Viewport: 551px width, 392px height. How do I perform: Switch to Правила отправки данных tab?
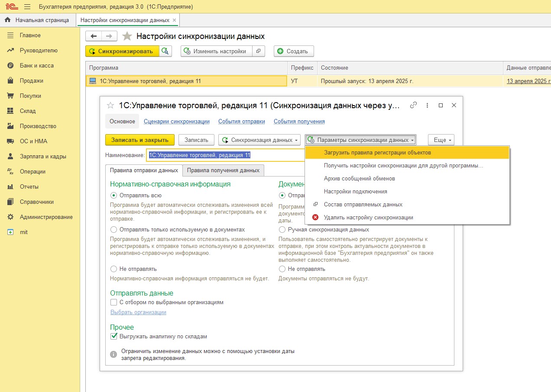144,170
